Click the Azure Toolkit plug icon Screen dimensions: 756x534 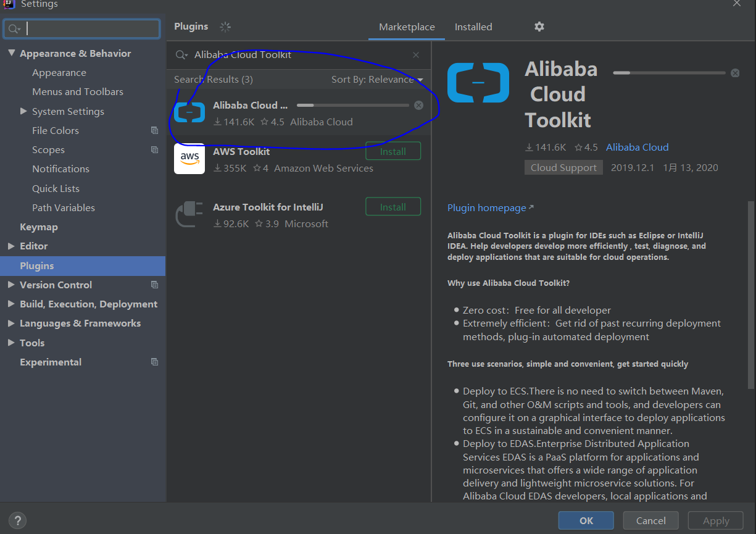tap(189, 214)
